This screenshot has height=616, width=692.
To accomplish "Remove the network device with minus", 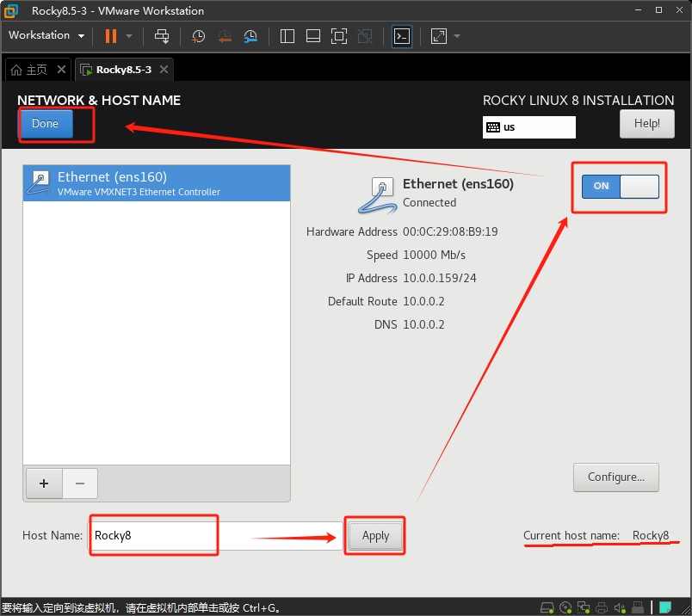I will pyautogui.click(x=80, y=484).
